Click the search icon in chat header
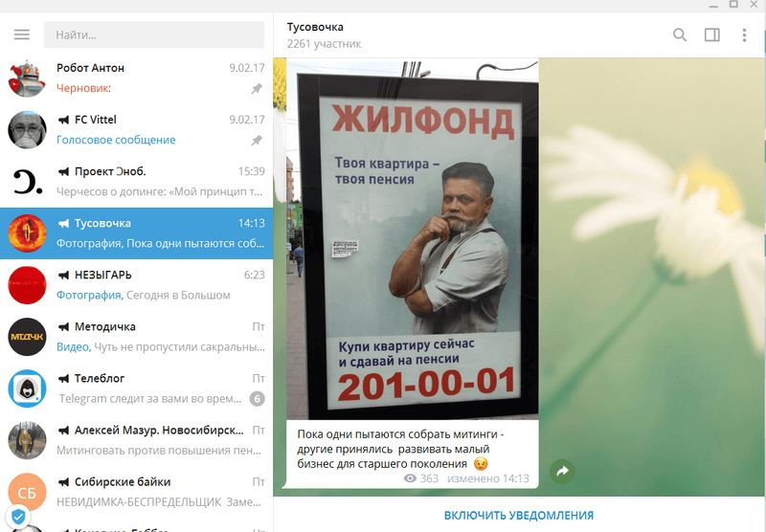Screen dimensions: 766x532 tap(680, 34)
